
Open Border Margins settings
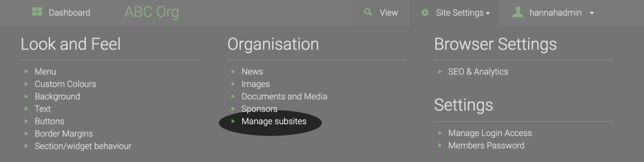64,133
